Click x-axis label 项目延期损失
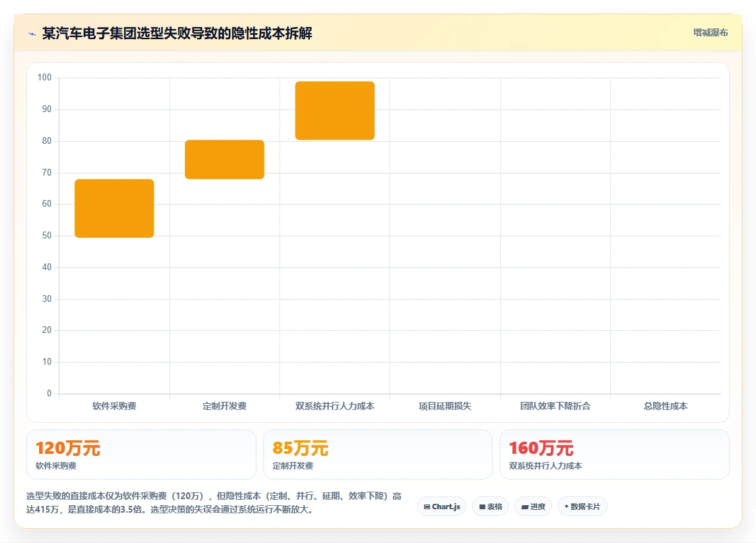 tap(445, 406)
